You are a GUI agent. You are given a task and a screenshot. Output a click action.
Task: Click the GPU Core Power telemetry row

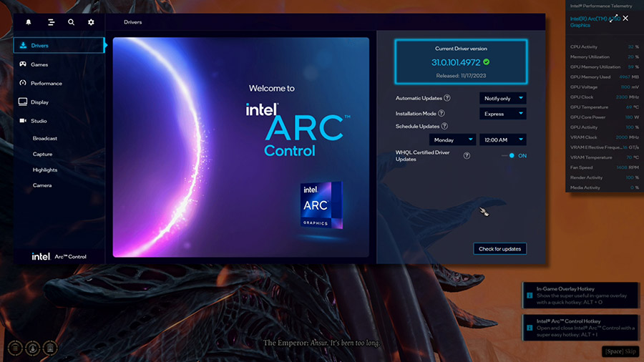click(604, 117)
